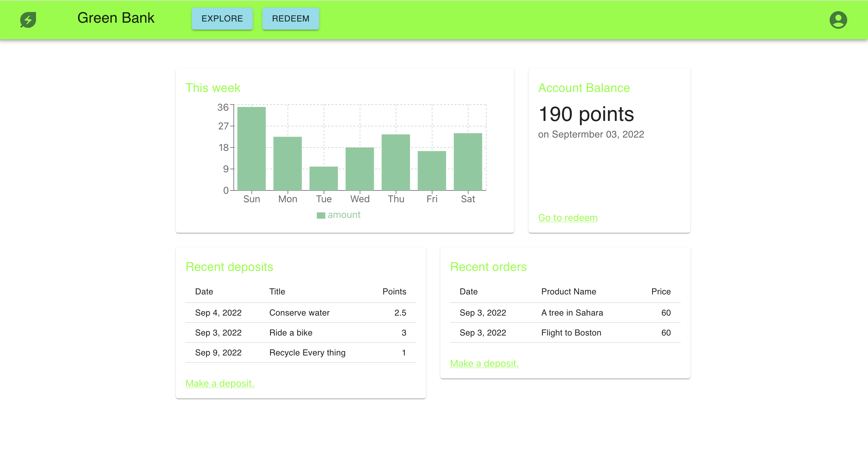Click Make a deposit under Recent orders
Screen dimensions: 868x451
coord(484,363)
